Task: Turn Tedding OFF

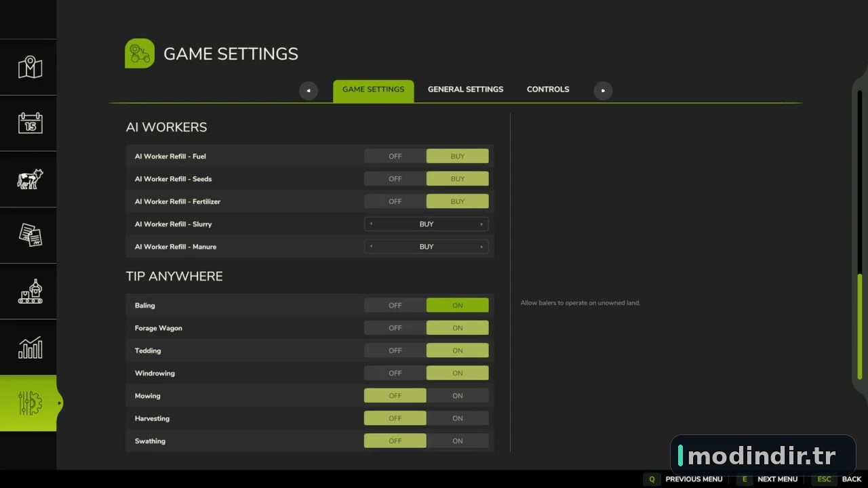Action: coord(395,350)
